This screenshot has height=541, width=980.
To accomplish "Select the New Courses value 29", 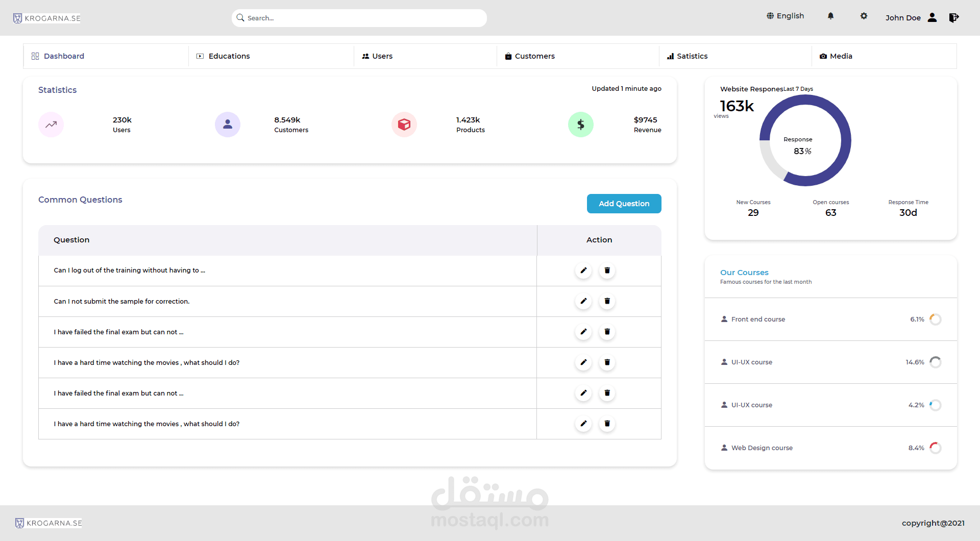I will 753,213.
